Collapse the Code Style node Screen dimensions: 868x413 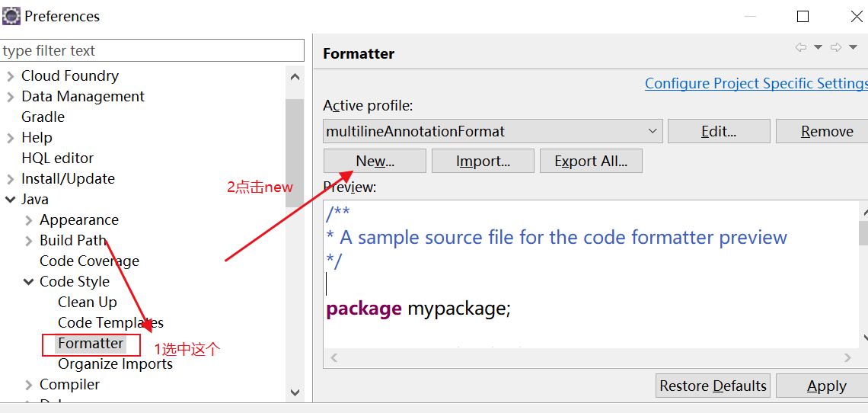point(28,282)
